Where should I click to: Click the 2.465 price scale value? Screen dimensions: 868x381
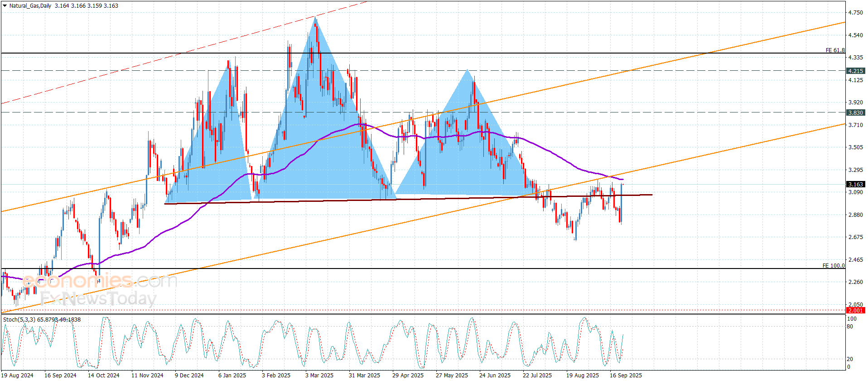click(x=855, y=260)
